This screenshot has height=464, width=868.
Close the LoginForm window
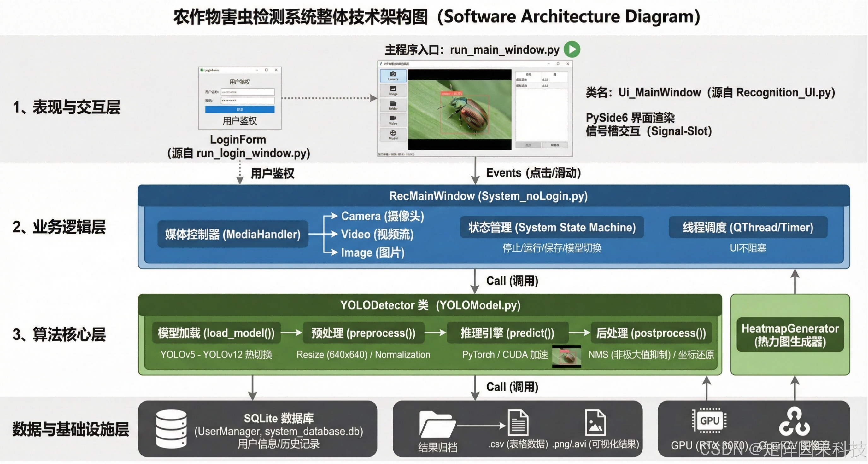click(276, 70)
